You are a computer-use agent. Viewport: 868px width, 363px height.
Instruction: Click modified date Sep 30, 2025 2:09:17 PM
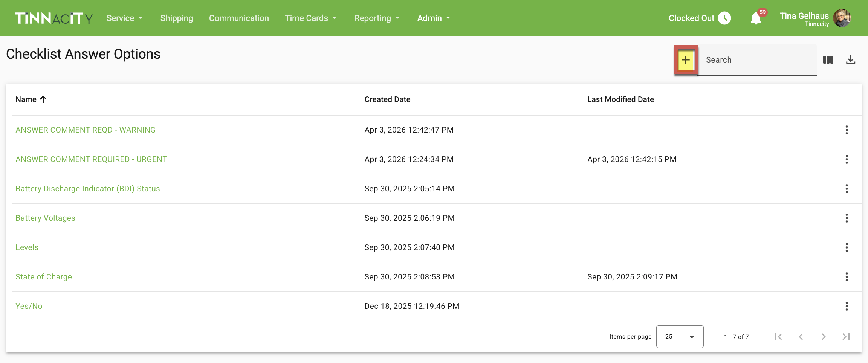click(x=632, y=277)
